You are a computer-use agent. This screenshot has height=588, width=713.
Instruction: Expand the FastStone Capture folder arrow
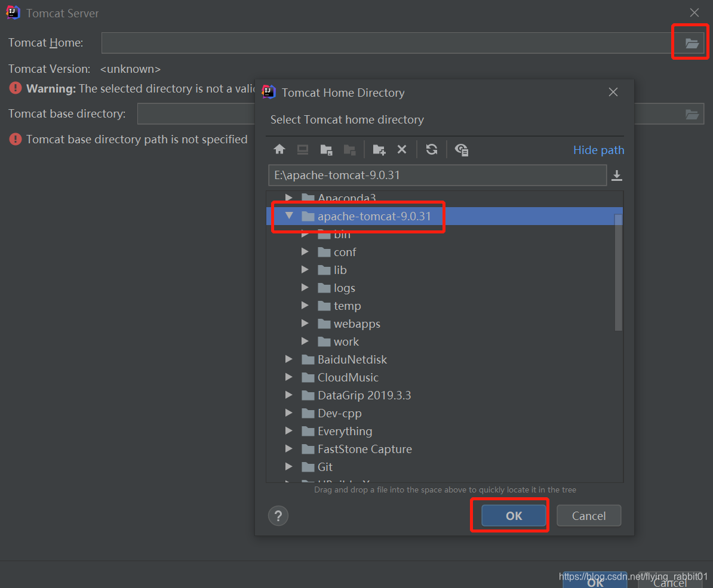coord(289,448)
